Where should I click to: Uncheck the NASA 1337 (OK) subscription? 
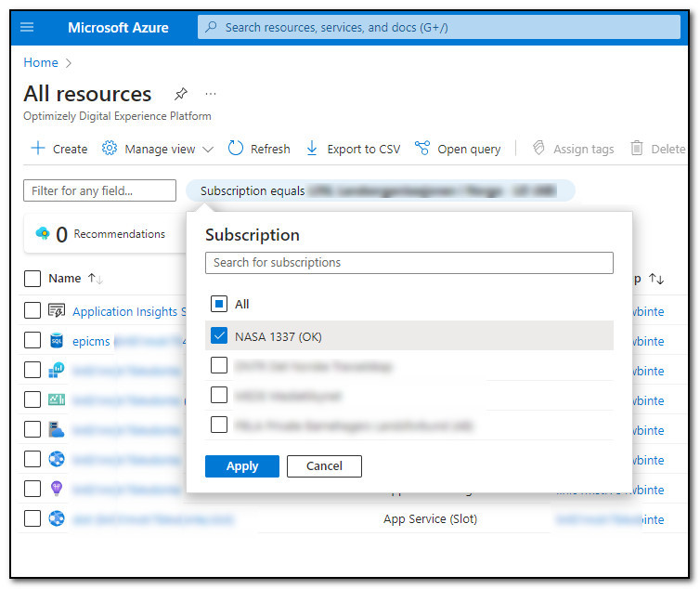(x=219, y=335)
